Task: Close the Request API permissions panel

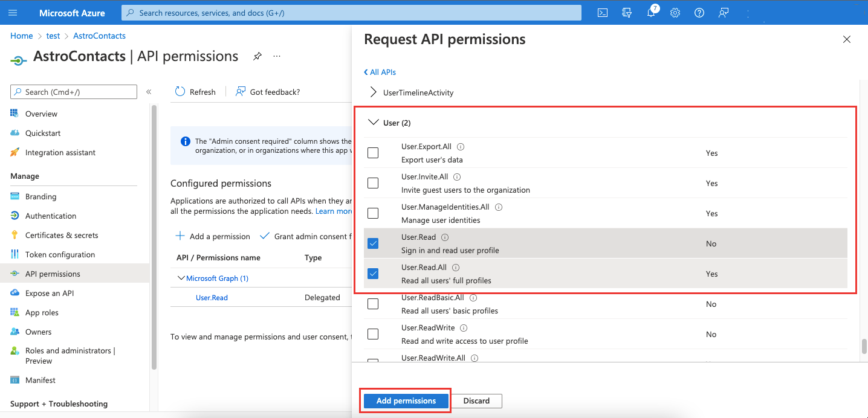Action: point(846,40)
